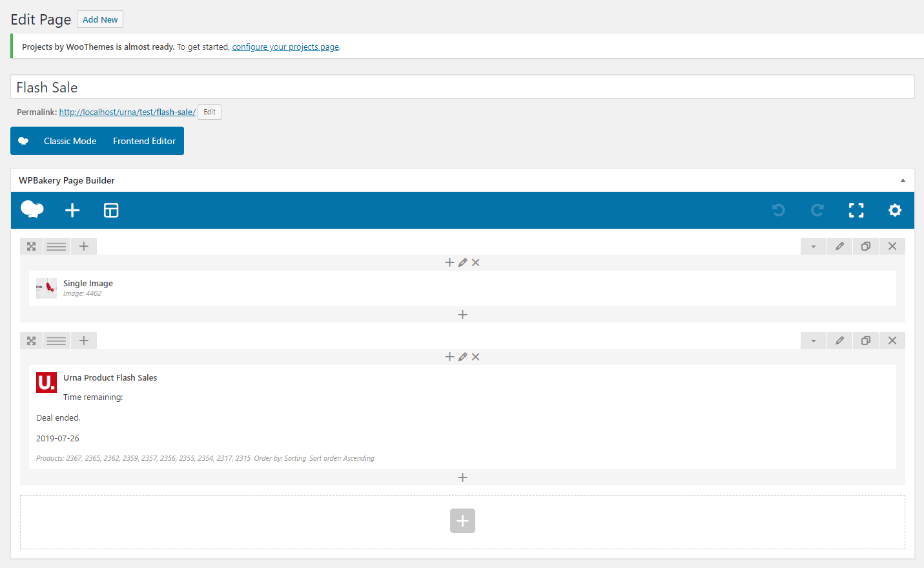Click the cloud icon beside Classic Mode
The image size is (924, 568).
pos(23,141)
